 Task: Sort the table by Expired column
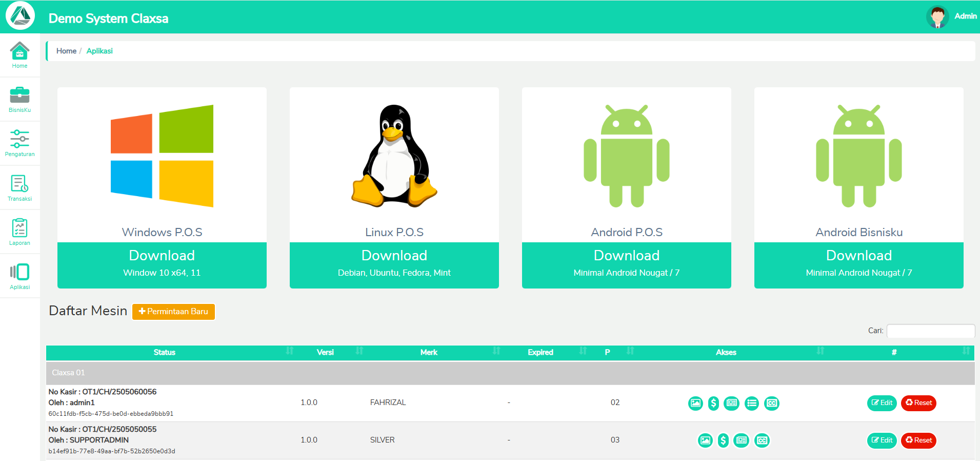point(547,352)
